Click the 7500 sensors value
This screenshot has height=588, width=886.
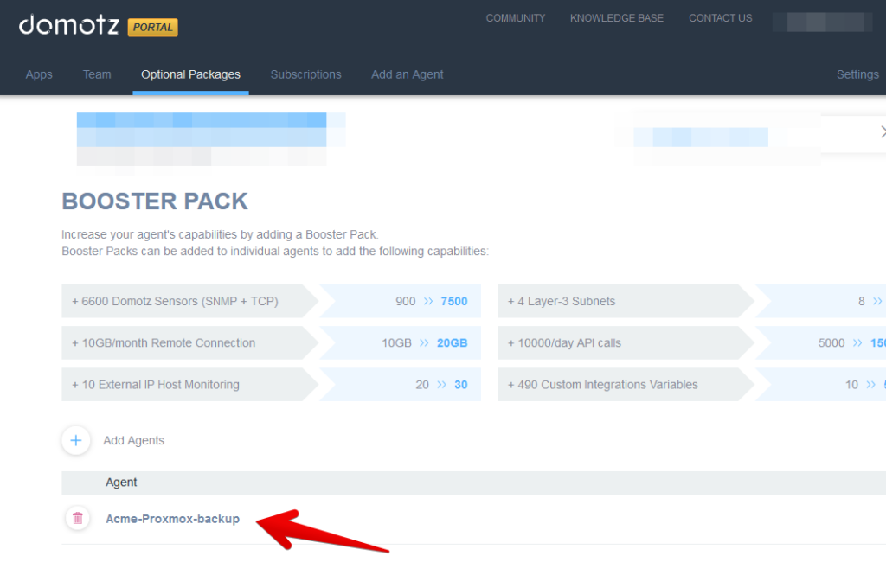click(453, 301)
